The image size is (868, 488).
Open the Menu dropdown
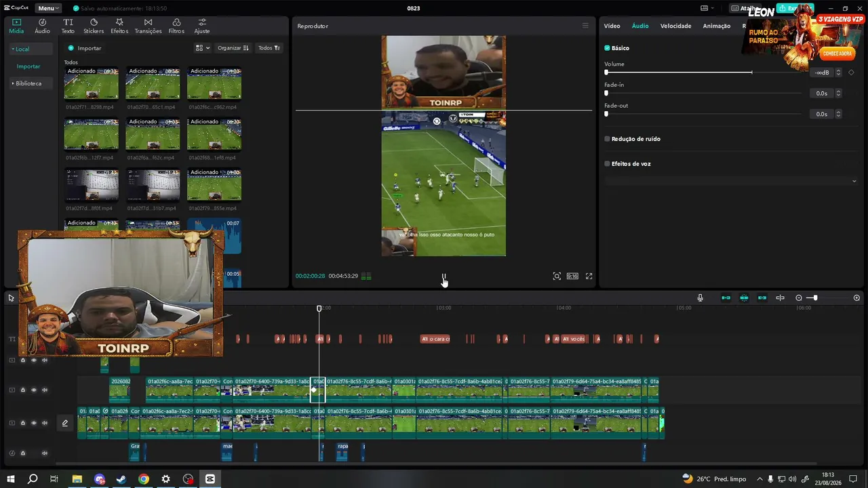point(48,8)
